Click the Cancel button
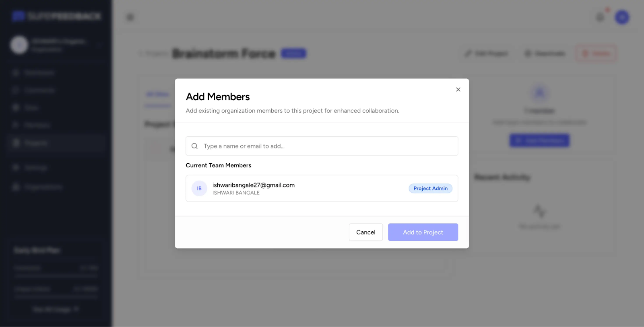 point(365,232)
